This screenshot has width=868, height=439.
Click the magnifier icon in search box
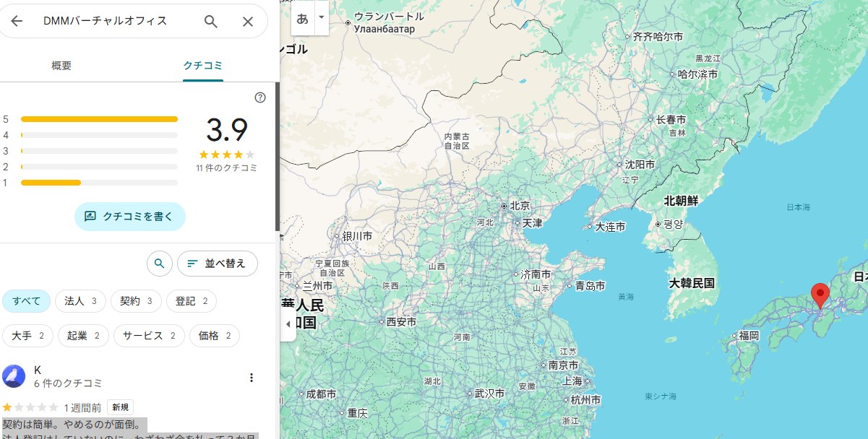tap(211, 22)
